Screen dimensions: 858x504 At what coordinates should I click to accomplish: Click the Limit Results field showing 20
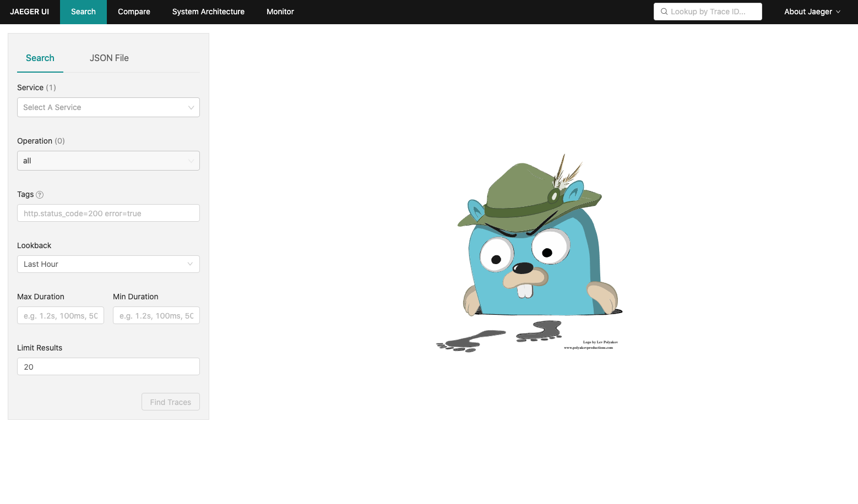108,366
